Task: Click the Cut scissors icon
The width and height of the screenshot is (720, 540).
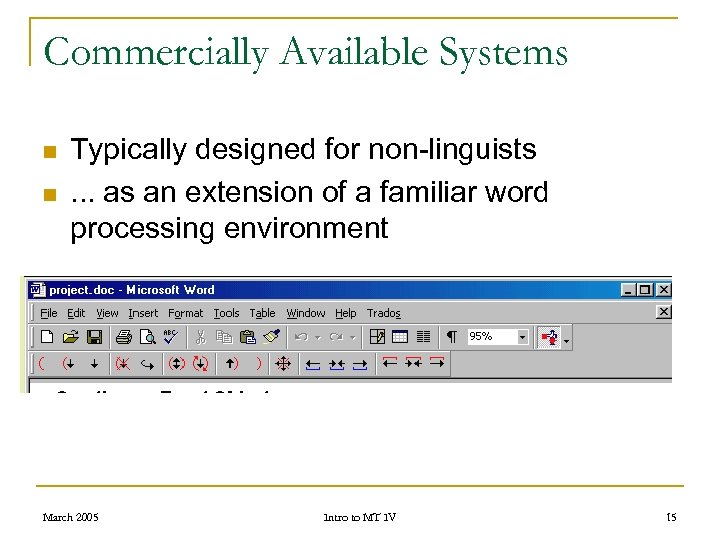Action: pyautogui.click(x=200, y=338)
